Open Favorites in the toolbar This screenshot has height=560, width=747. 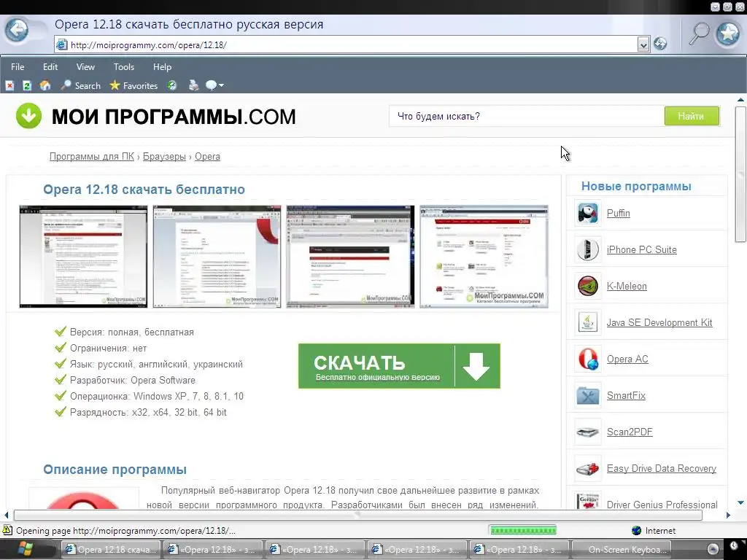(134, 86)
